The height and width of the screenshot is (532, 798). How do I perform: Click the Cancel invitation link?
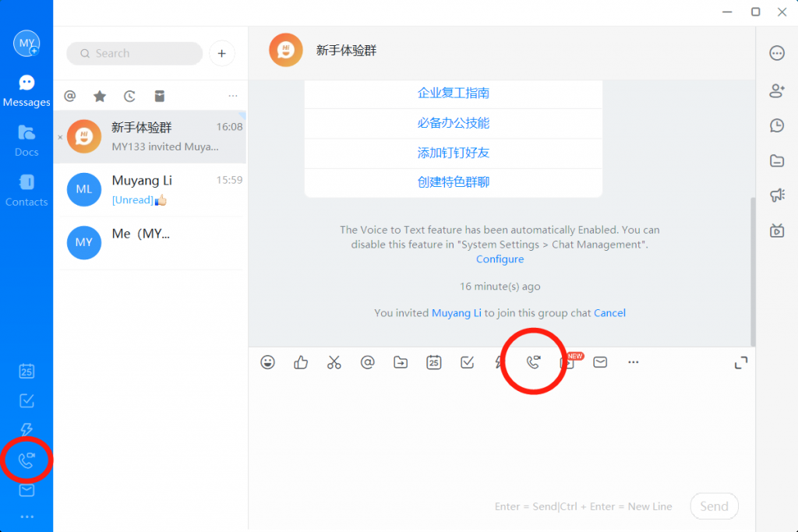coord(609,313)
